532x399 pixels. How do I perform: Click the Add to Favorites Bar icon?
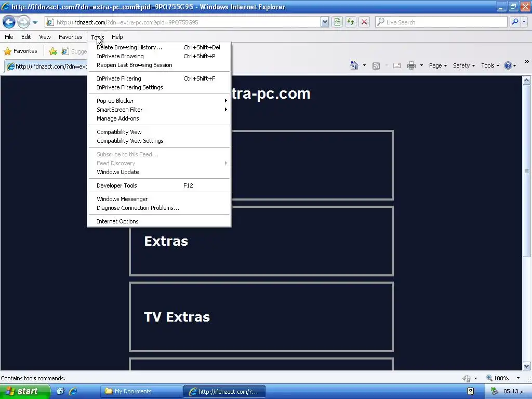(53, 51)
